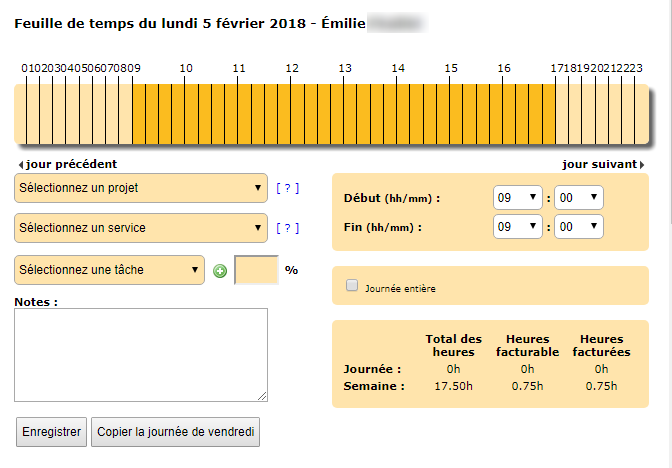Image resolution: width=672 pixels, height=468 pixels.
Task: Go to previous day via 'jour précédent'
Action: point(68,164)
